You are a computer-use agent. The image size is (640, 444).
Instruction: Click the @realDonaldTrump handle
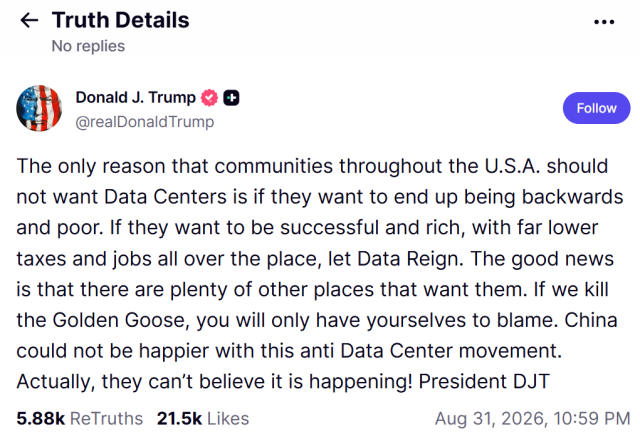coord(145,122)
